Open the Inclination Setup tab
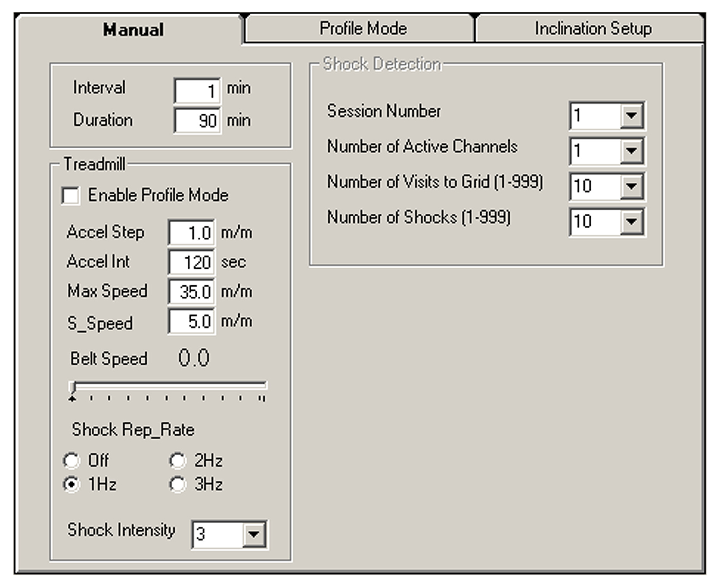719x588 pixels. (x=592, y=29)
